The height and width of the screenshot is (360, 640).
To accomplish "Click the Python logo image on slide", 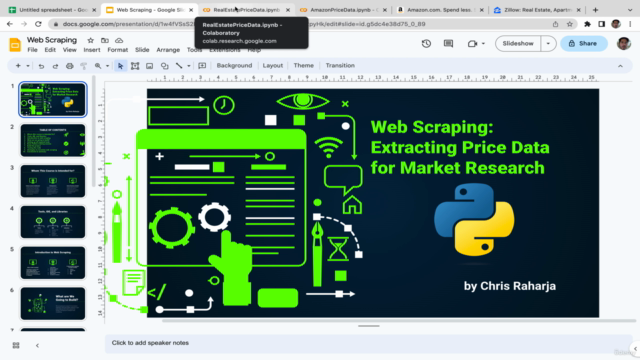I will (474, 220).
